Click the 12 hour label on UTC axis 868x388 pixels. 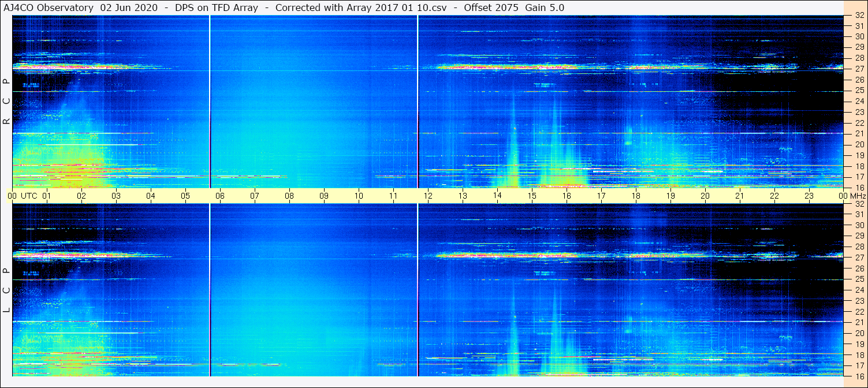428,196
